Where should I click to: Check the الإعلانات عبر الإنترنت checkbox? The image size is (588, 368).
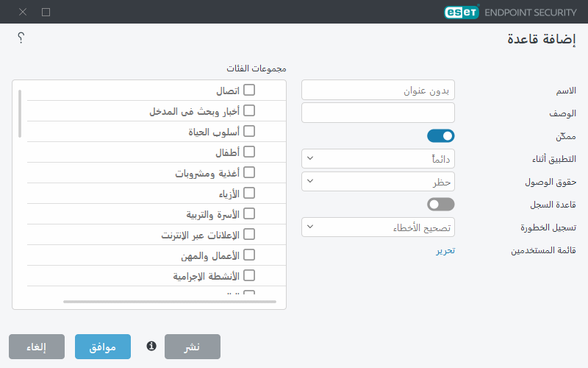pos(249,234)
